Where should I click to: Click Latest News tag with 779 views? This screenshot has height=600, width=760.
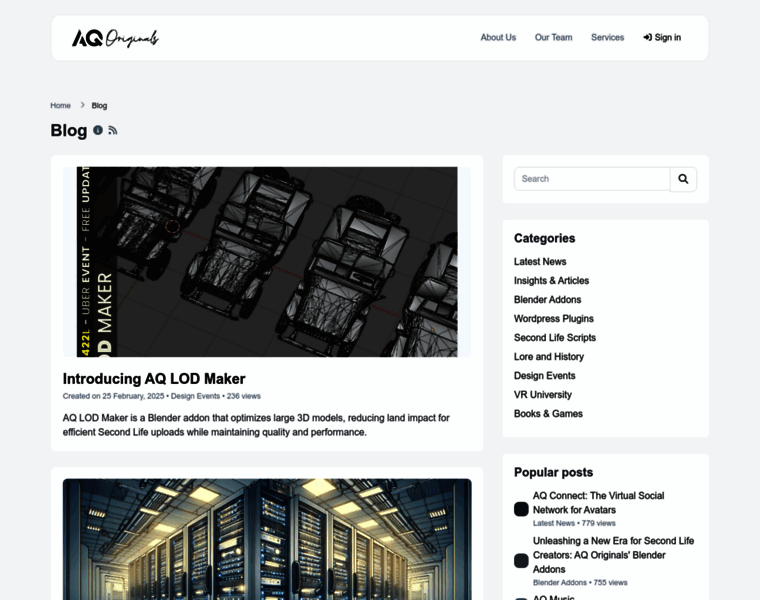tap(554, 523)
